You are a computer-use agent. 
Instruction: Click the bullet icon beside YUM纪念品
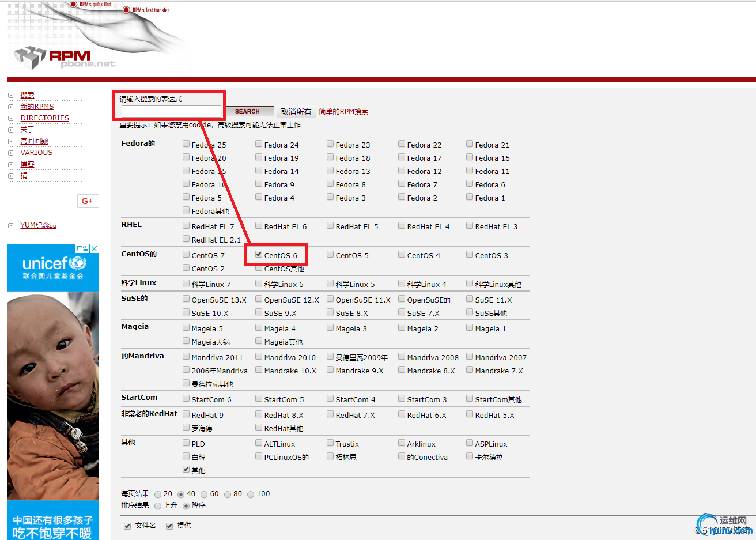pyautogui.click(x=10, y=225)
